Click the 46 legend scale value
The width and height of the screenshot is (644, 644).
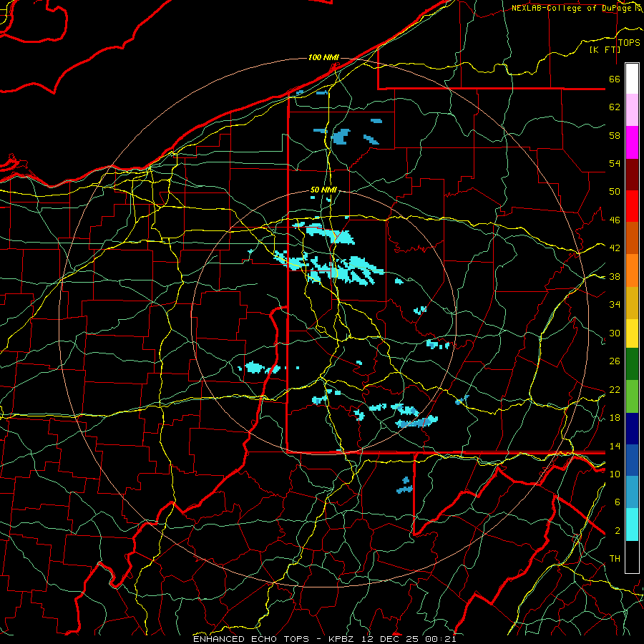coord(615,220)
